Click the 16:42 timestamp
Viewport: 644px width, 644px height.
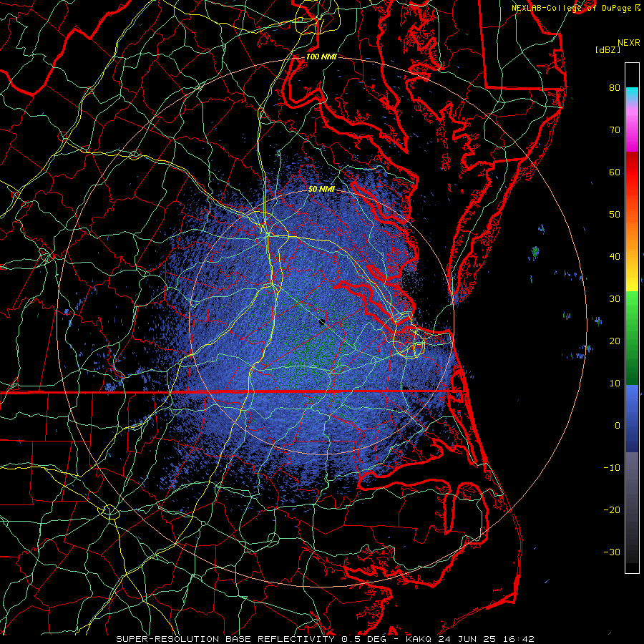click(518, 639)
